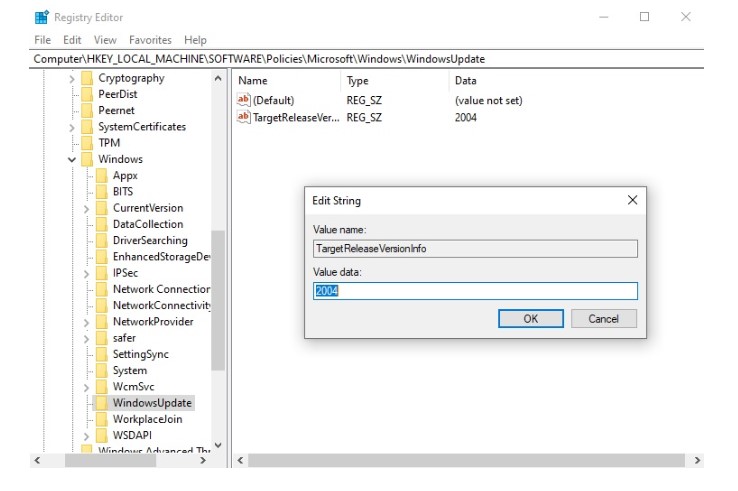The image size is (738, 491).
Task: Select the DriverSearching folder icon
Action: [102, 241]
